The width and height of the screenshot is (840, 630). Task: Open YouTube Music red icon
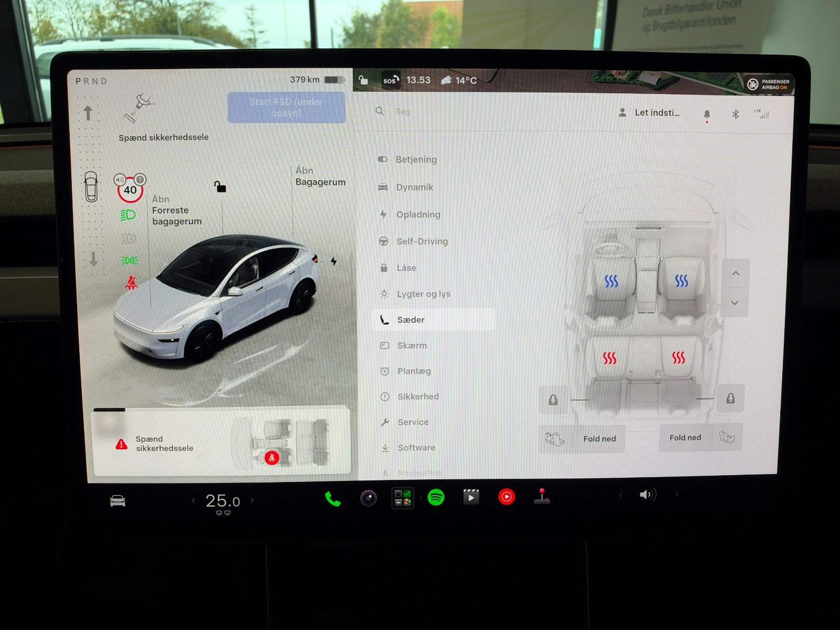point(507,496)
